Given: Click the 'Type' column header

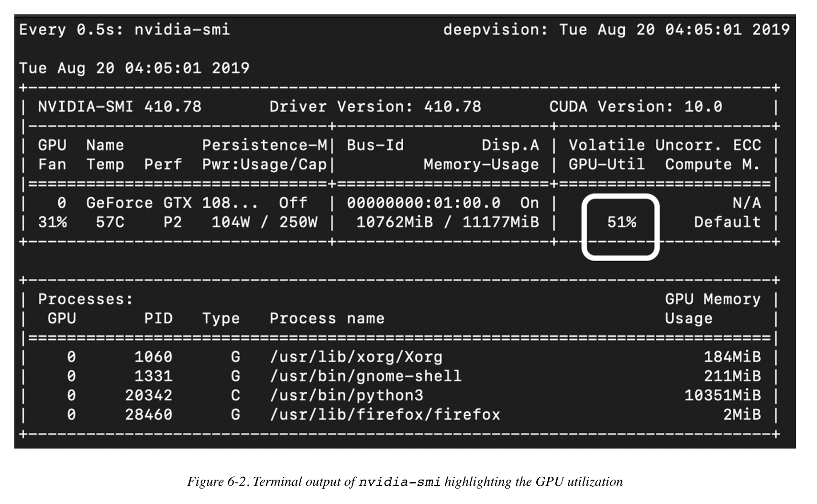Looking at the screenshot, I should click(221, 318).
